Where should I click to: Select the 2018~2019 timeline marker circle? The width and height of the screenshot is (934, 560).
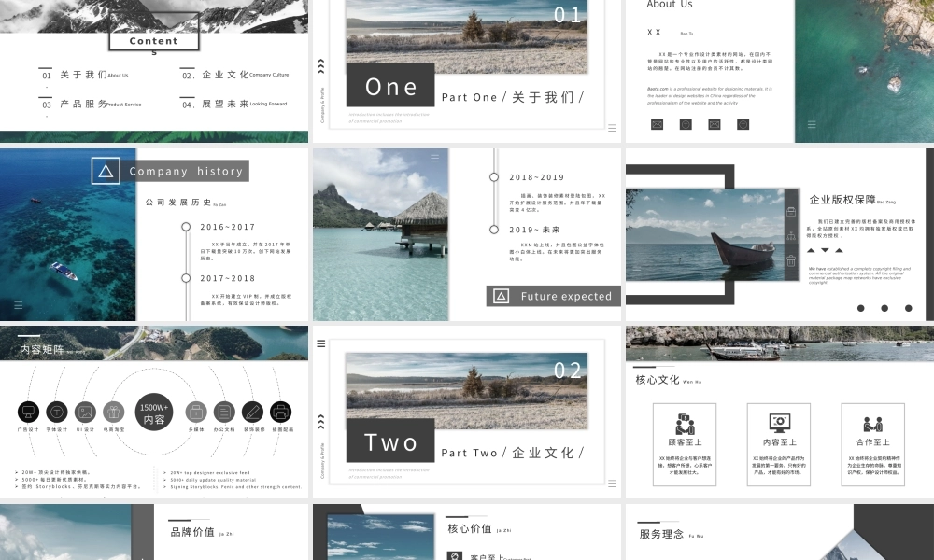click(x=494, y=176)
